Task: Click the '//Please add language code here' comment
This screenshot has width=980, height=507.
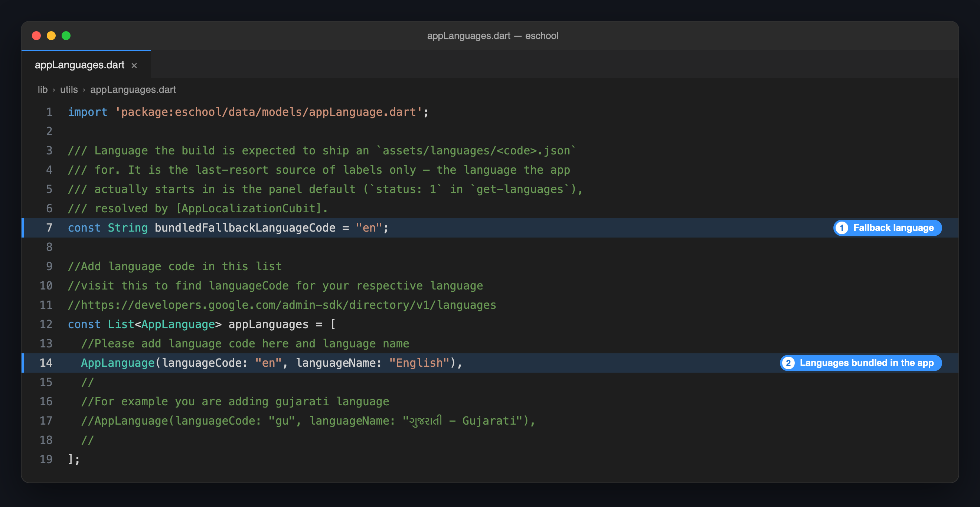Action: (245, 343)
